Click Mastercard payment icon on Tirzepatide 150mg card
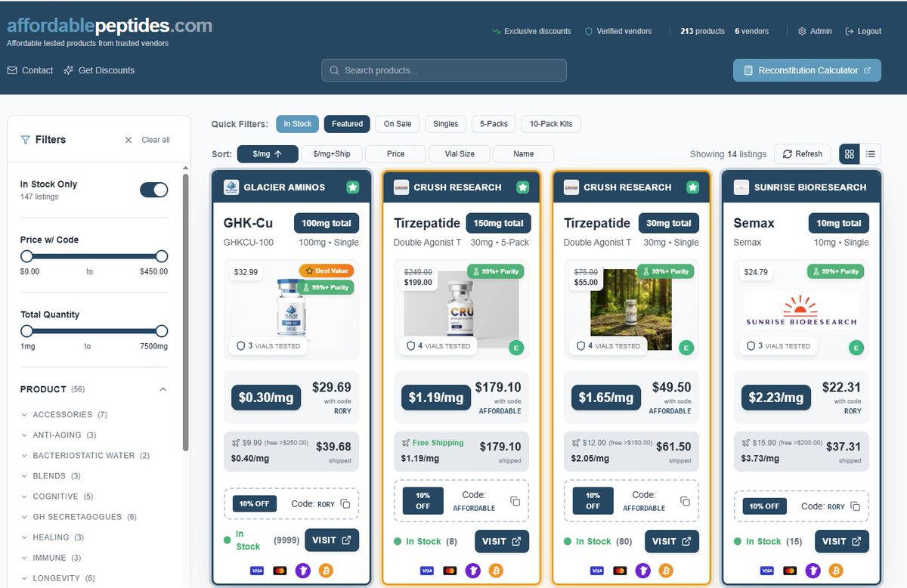907x588 pixels. (450, 571)
